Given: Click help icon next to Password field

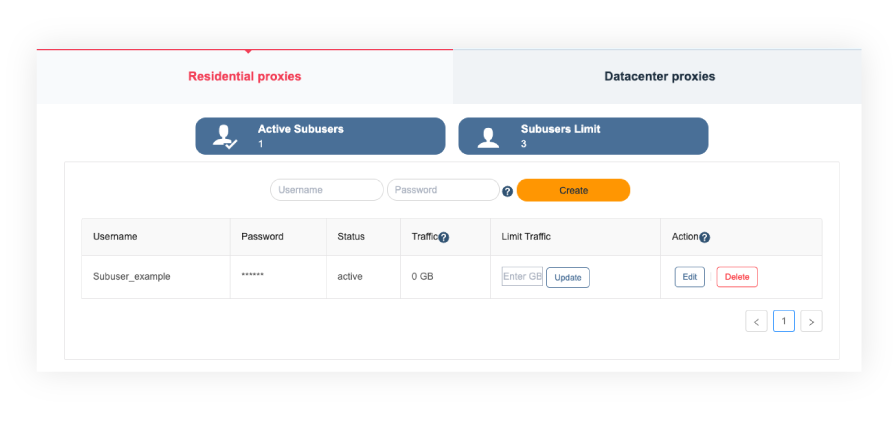Looking at the screenshot, I should click(507, 191).
